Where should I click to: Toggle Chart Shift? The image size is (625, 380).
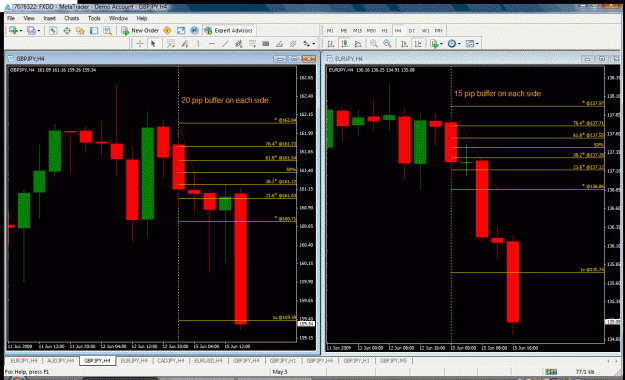[418, 44]
